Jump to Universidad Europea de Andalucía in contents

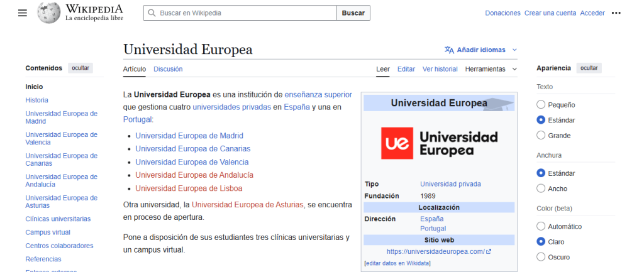[61, 180]
